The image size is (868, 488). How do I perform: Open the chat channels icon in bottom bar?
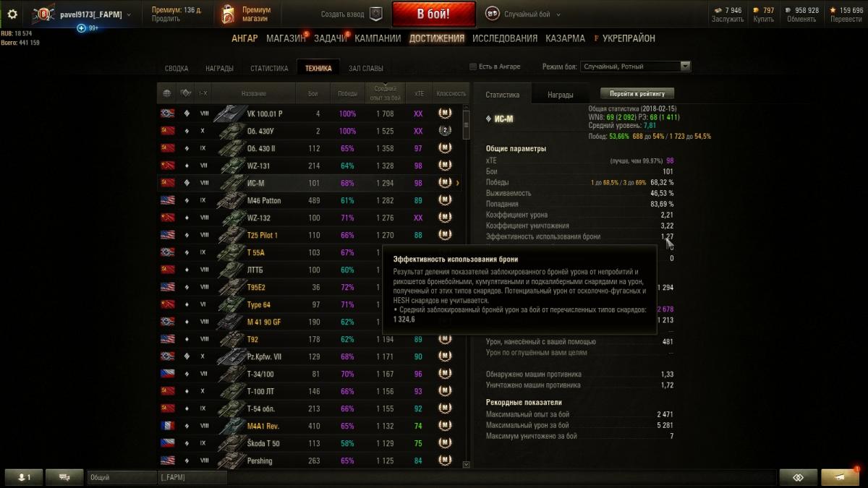click(x=64, y=477)
